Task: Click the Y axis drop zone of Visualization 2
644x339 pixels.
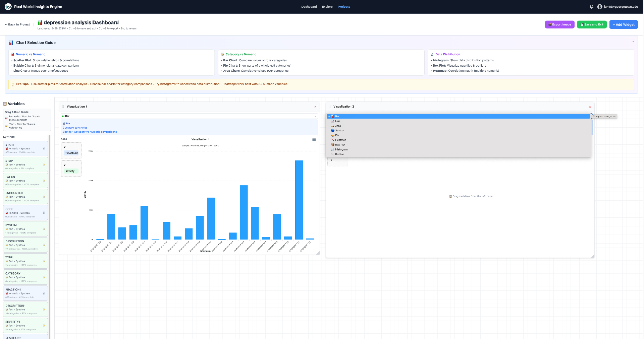Action: point(338,162)
